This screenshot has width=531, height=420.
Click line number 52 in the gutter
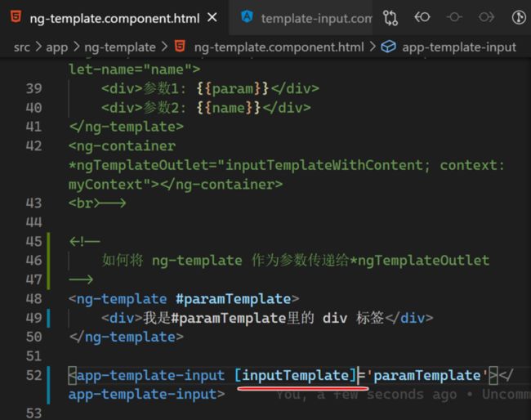pyautogui.click(x=33, y=375)
